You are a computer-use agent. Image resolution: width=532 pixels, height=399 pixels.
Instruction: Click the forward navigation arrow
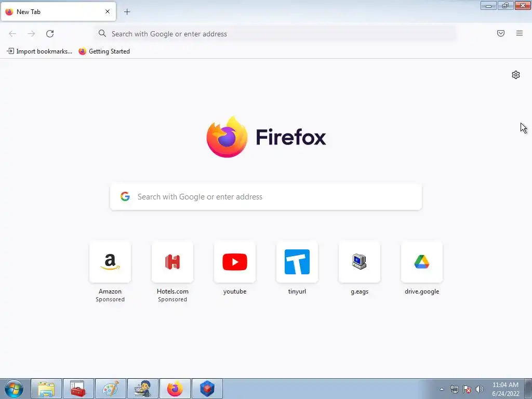[x=31, y=34]
